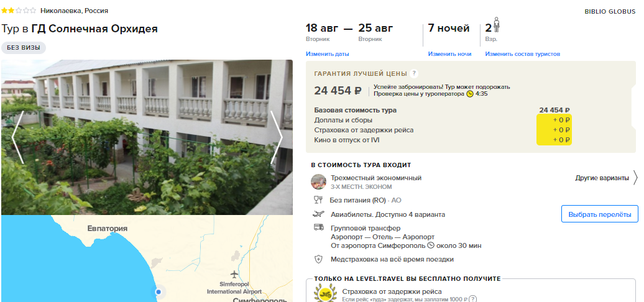The image size is (644, 302).
Task: Click the airplane icon near Авиабилеты
Action: (x=318, y=214)
